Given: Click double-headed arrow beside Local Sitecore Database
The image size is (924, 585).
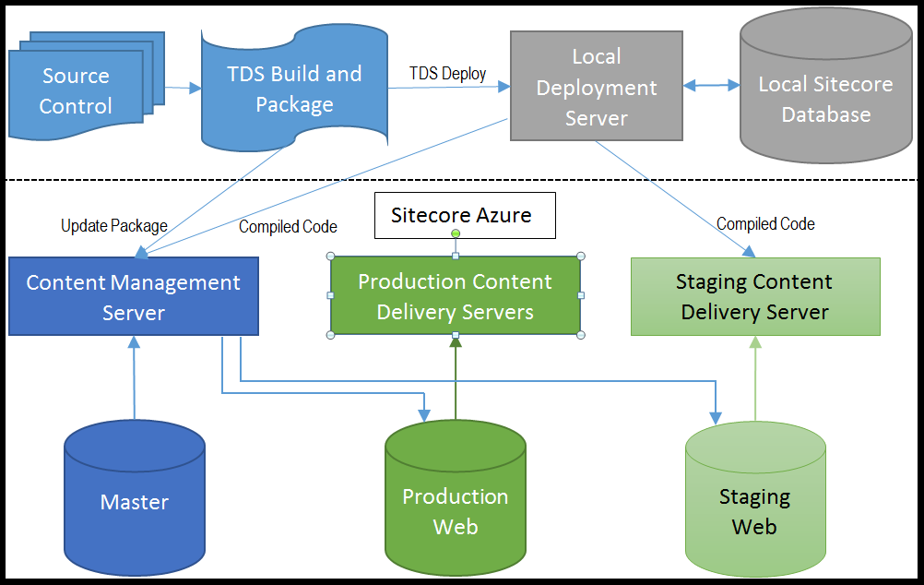Looking at the screenshot, I should (x=711, y=86).
